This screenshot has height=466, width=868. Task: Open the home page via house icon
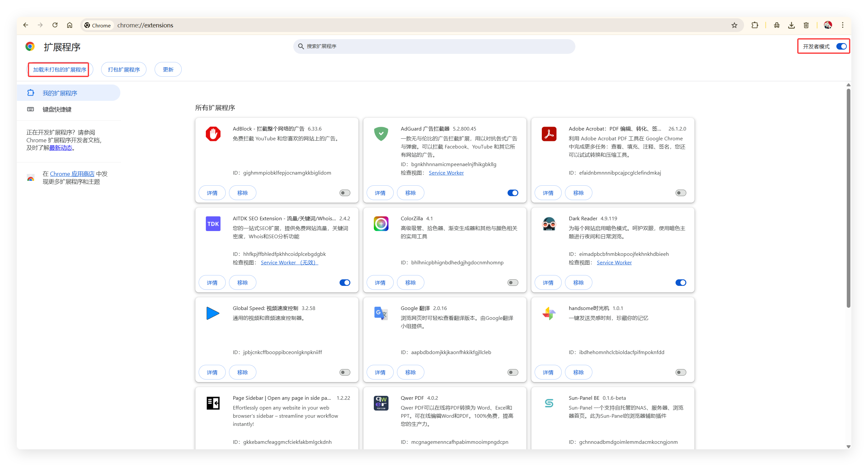pyautogui.click(x=69, y=25)
